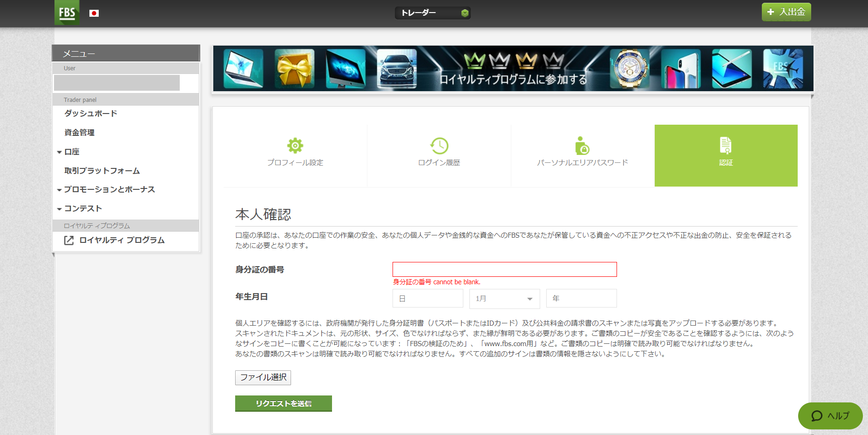Viewport: 868px width, 435px height.
Task: Click the chat bubble ヘルプ button
Action: coord(830,416)
